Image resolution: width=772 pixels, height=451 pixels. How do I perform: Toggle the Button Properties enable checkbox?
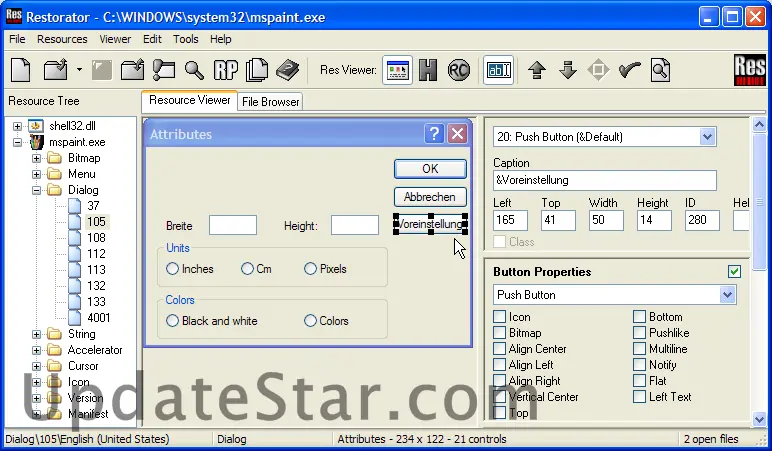coord(734,272)
